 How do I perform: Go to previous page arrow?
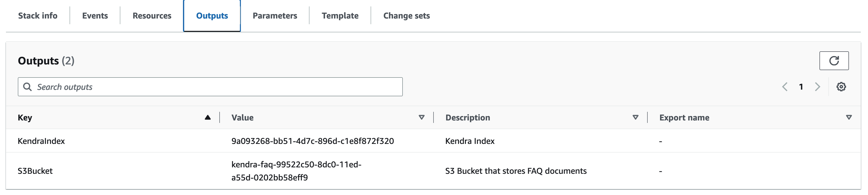click(785, 87)
